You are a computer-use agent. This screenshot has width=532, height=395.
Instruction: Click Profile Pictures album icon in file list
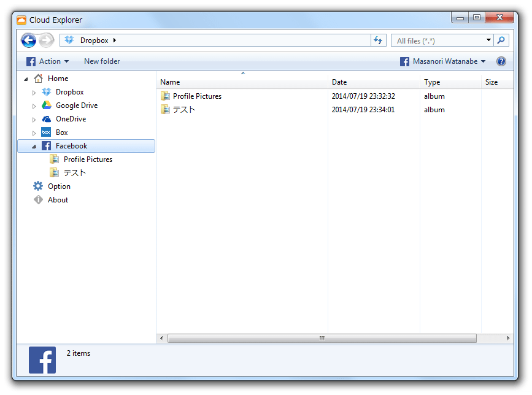(x=165, y=96)
